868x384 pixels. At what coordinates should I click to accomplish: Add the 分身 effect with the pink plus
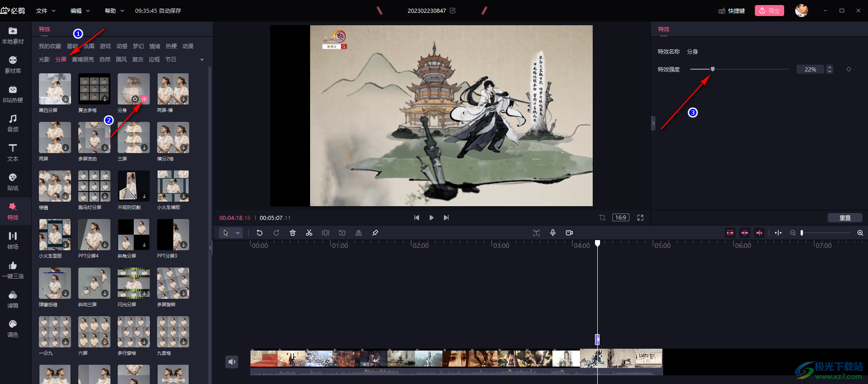click(x=144, y=99)
